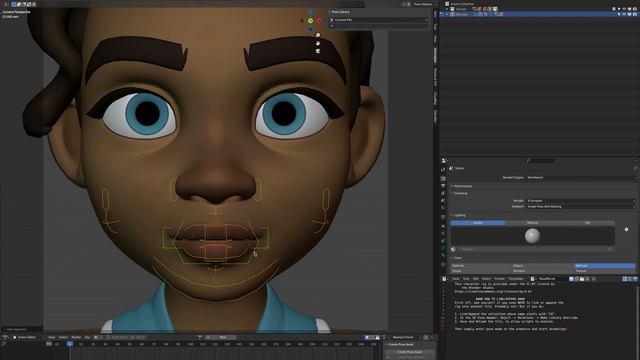Click the viewport zoom magnifier icon
The width and height of the screenshot is (640, 360).
(318, 35)
